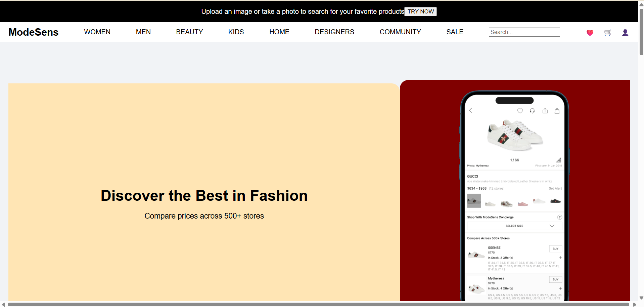The height and width of the screenshot is (307, 644).
Task: Click the back arrow on the phone product page
Action: pyautogui.click(x=471, y=110)
